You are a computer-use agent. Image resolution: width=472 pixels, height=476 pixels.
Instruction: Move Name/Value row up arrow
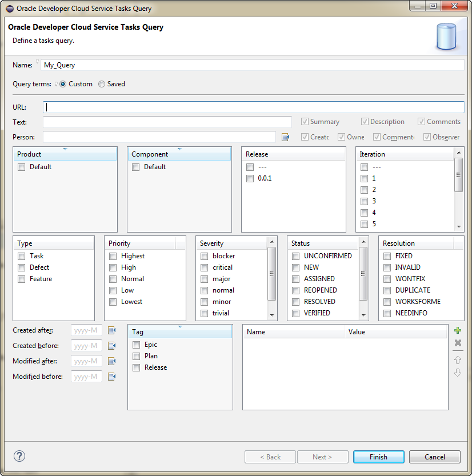click(x=458, y=360)
